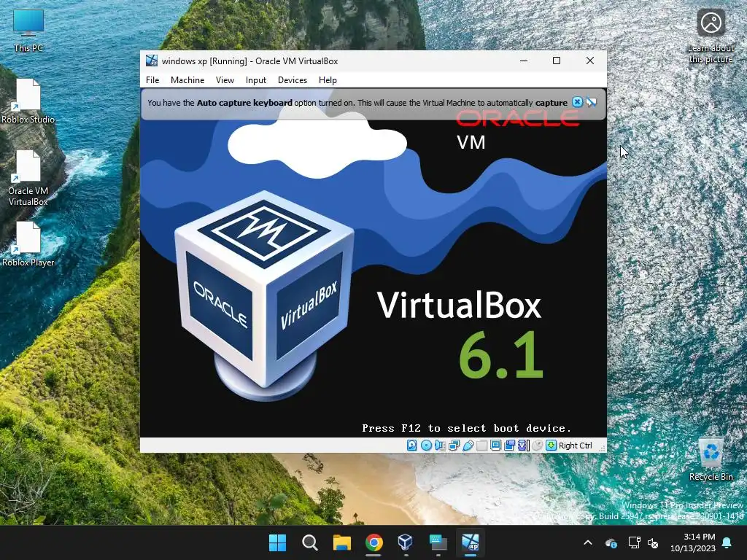Select the Roblox Studio desktop shortcut
The height and width of the screenshot is (560, 747).
[x=28, y=102]
